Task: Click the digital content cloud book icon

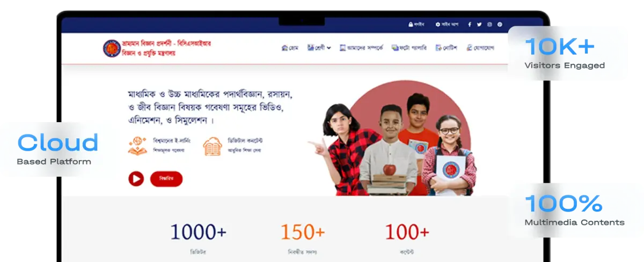Action: point(213,146)
